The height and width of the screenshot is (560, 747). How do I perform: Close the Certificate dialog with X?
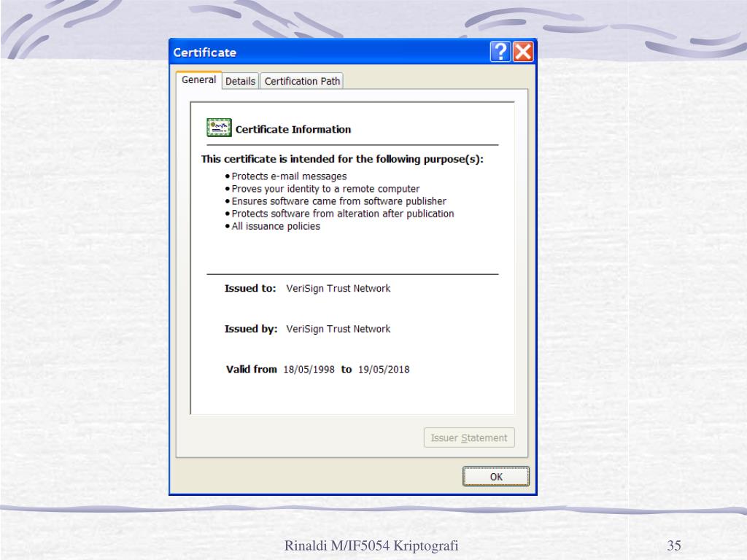click(x=523, y=52)
